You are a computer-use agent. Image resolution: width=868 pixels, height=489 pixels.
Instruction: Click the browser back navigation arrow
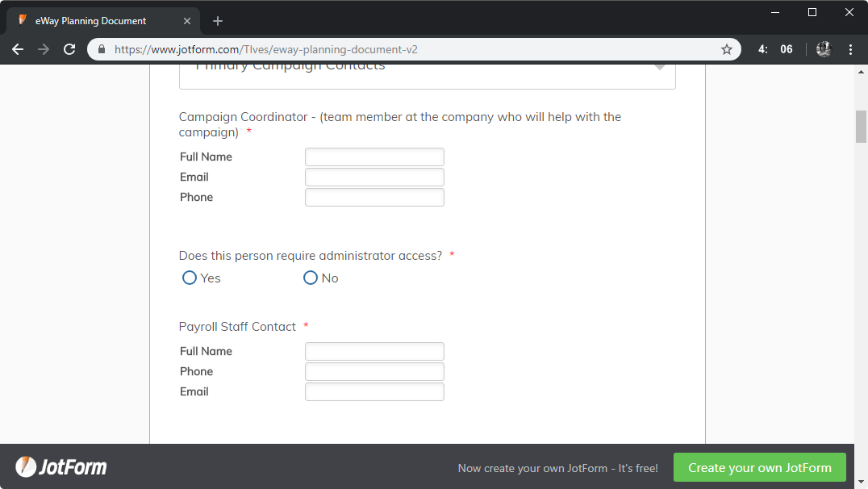18,48
